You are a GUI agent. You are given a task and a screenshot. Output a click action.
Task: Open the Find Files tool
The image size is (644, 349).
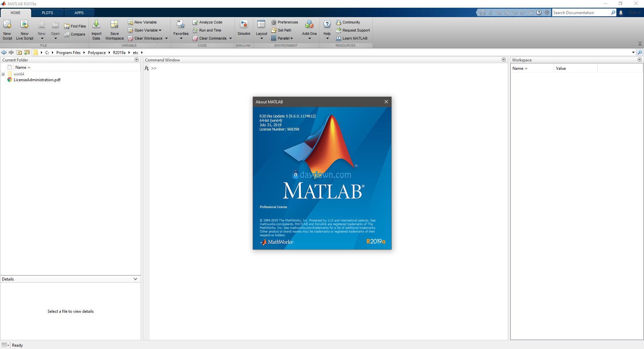(75, 26)
